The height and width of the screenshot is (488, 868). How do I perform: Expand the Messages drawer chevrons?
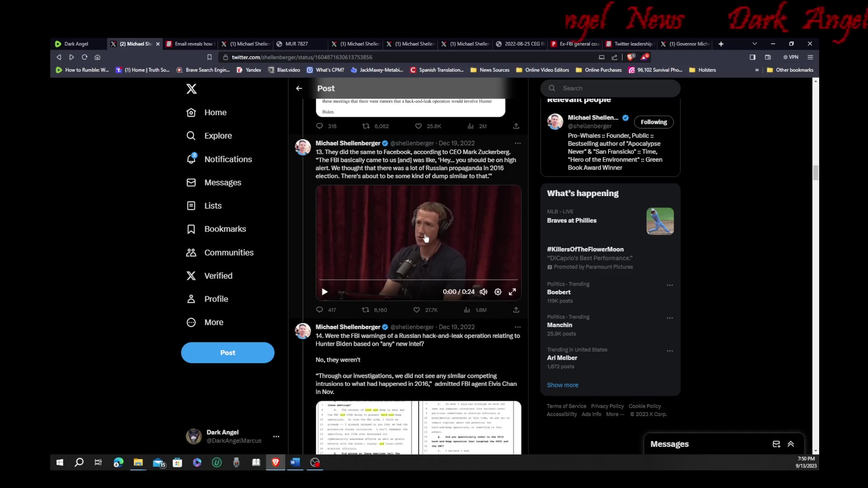click(791, 444)
